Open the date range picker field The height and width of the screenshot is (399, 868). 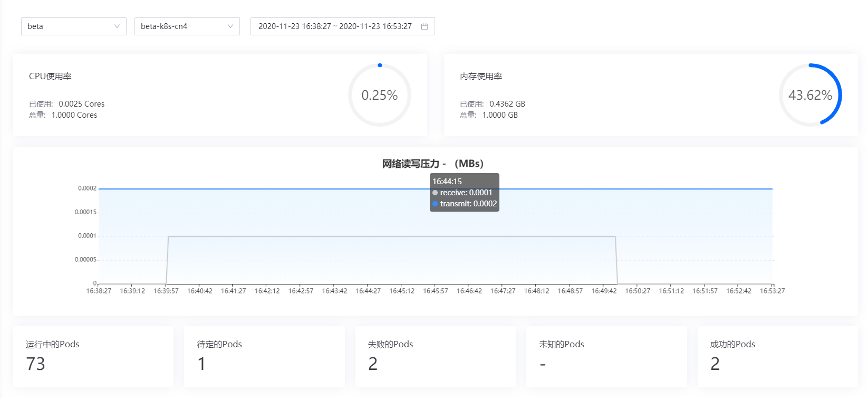click(x=343, y=26)
